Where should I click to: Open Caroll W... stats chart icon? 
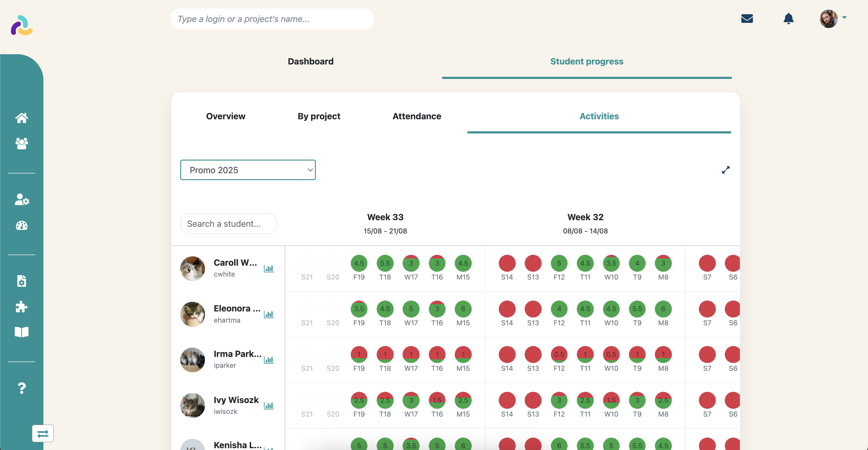tap(269, 268)
